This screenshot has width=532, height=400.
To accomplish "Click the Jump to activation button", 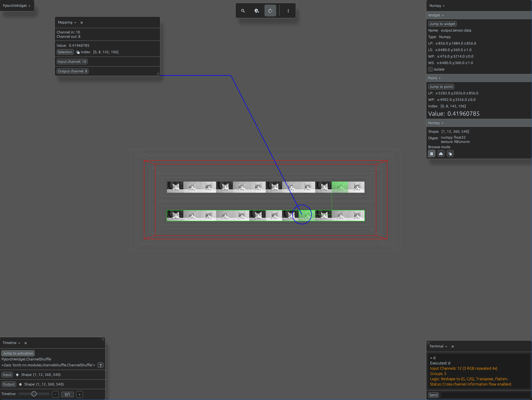I will 18,353.
